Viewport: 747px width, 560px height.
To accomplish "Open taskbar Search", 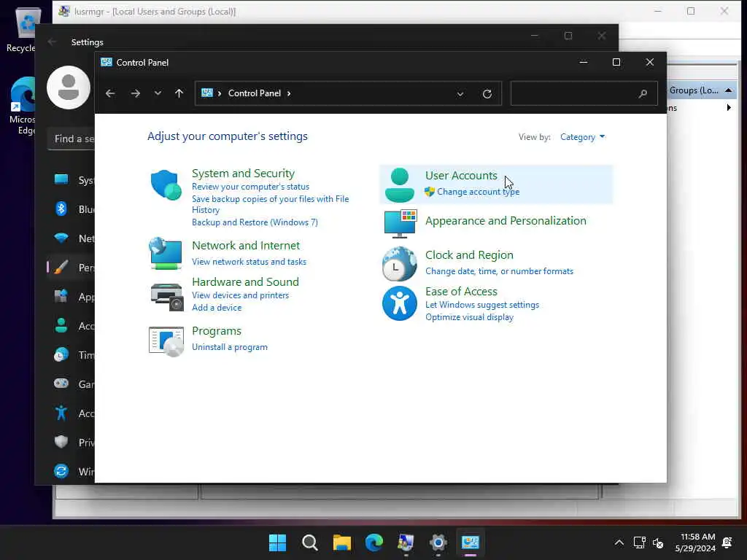I will click(309, 542).
